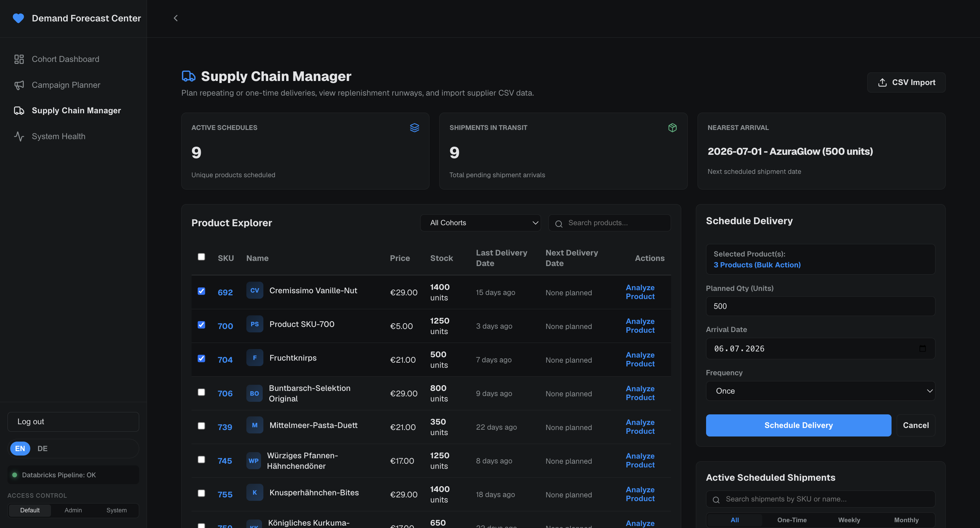Uncheck the checkbox for SKU 704
The image size is (980, 528).
(x=201, y=358)
